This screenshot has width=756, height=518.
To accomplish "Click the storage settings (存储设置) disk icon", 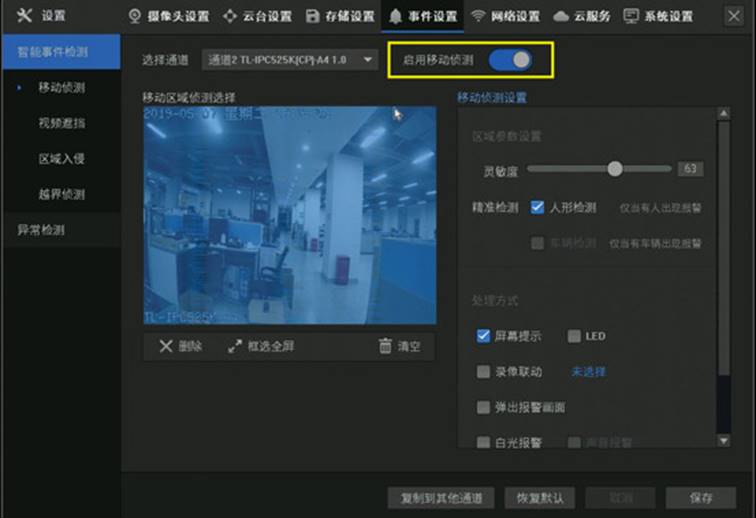I will (x=313, y=16).
